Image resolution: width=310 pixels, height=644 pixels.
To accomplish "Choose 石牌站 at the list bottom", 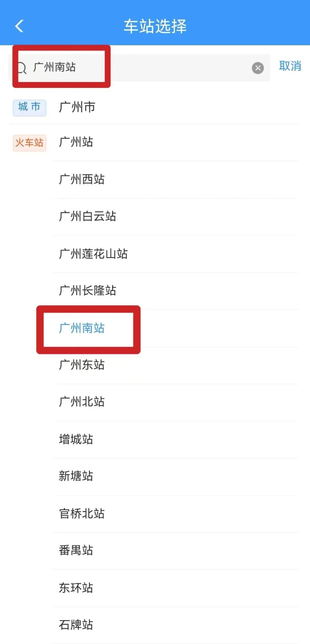I will click(76, 625).
